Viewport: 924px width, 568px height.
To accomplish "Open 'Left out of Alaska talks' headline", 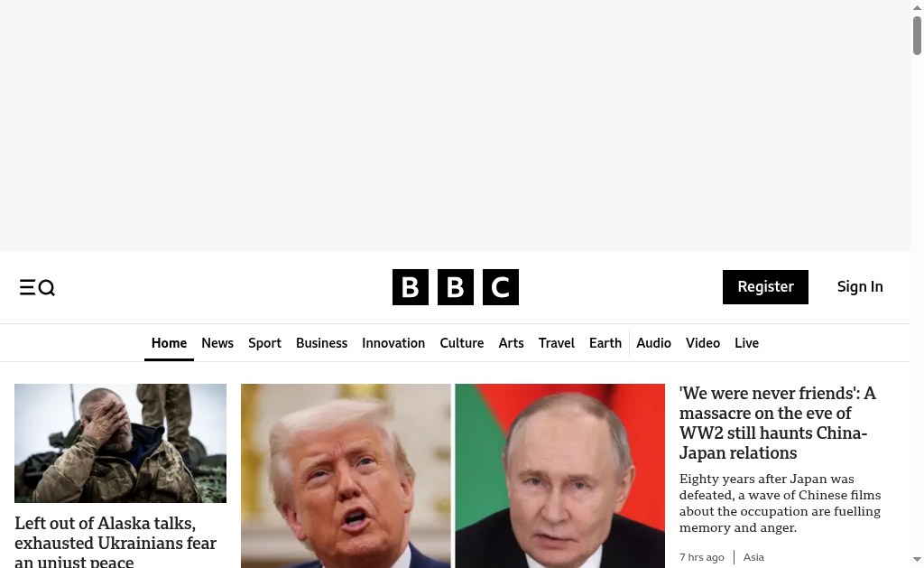I will coord(115,542).
